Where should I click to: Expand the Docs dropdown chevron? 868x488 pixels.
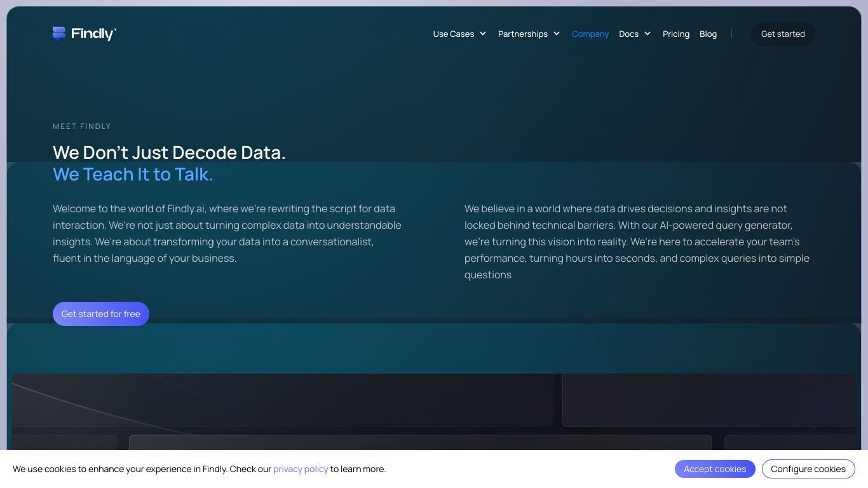pos(648,34)
